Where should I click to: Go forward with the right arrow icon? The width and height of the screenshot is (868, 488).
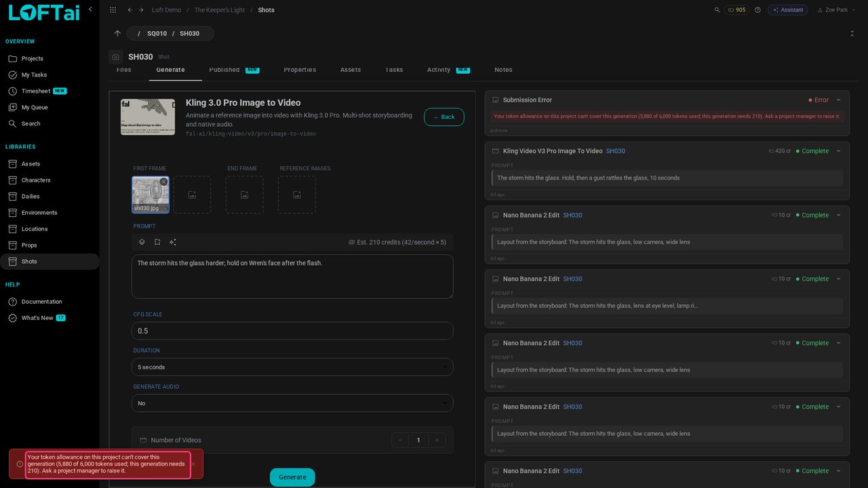coord(141,10)
